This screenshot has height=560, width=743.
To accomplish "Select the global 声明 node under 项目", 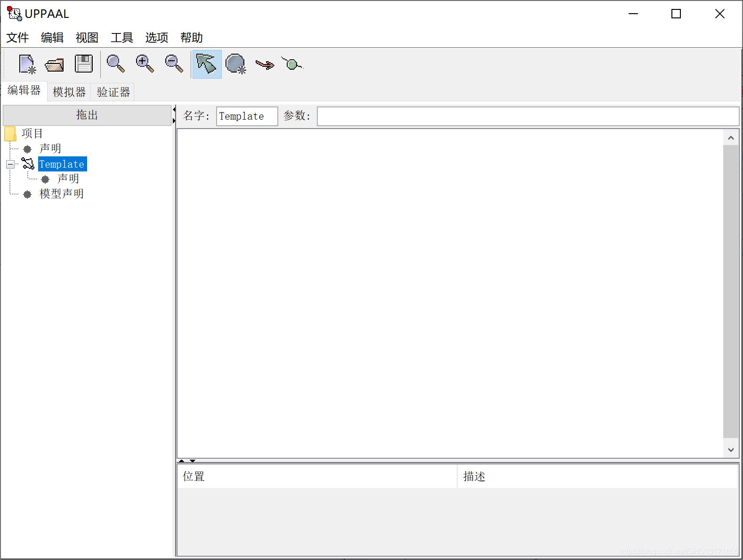I will [x=50, y=149].
